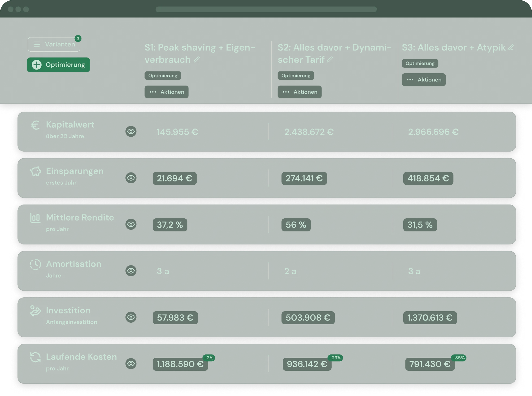532x396 pixels.
Task: Click the browser address bar
Action: pyautogui.click(x=266, y=9)
